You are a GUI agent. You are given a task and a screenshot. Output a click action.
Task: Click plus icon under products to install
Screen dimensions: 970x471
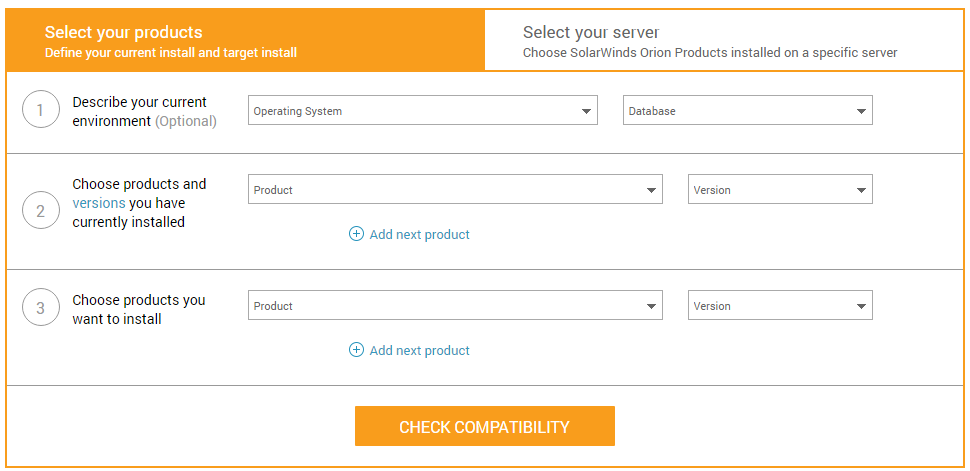click(x=356, y=350)
